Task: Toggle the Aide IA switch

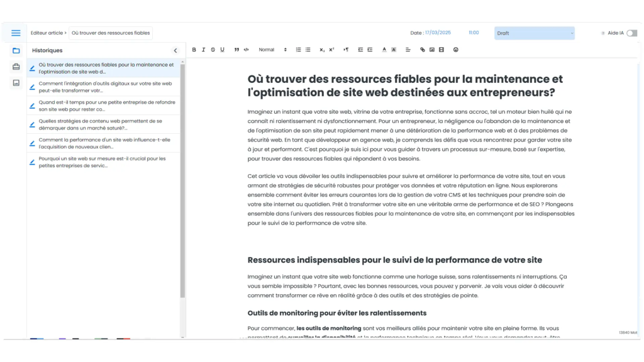Action: click(631, 33)
